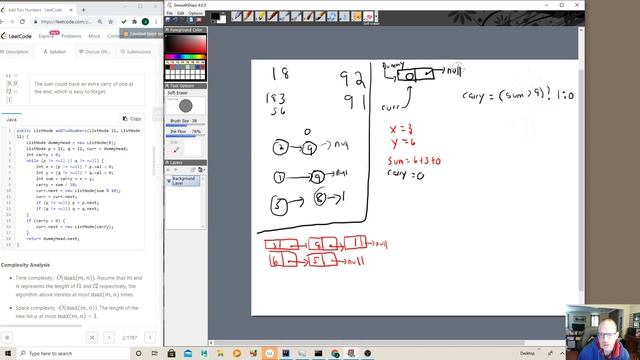
Task: Switch to the Discuss tab
Action: click(95, 52)
